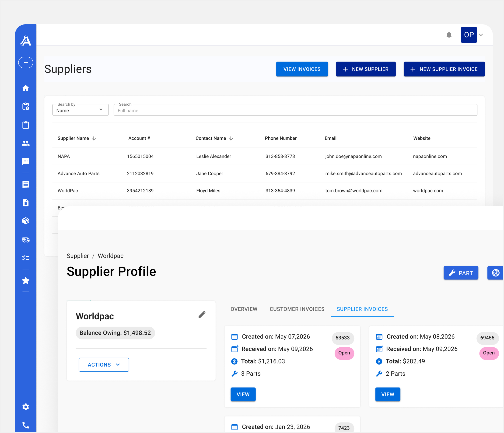Screen dimensions: 504x433
Task: Click the Email column header
Action: [x=330, y=138]
